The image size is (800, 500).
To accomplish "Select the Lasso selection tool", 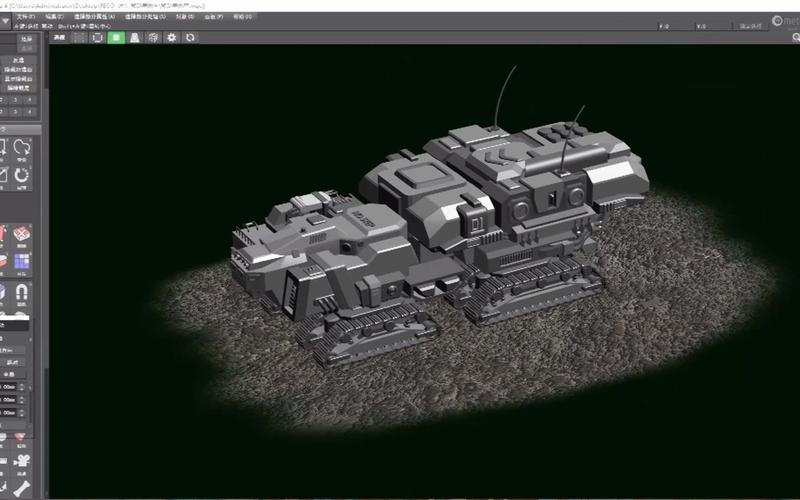I will pyautogui.click(x=20, y=149).
